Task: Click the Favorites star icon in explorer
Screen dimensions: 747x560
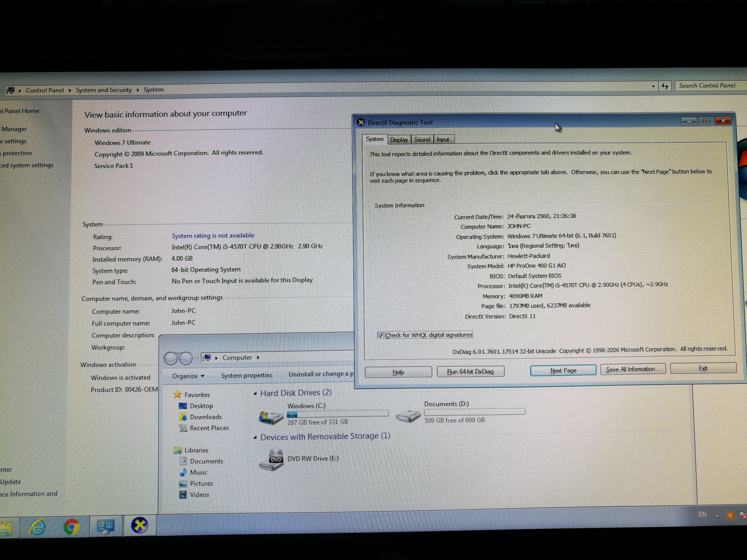Action: 177,395
